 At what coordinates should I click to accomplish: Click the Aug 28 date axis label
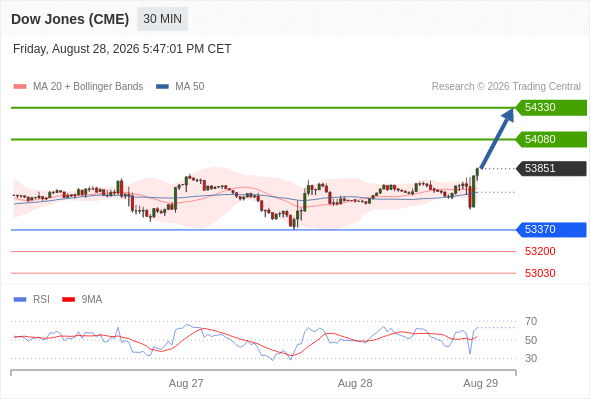point(355,383)
